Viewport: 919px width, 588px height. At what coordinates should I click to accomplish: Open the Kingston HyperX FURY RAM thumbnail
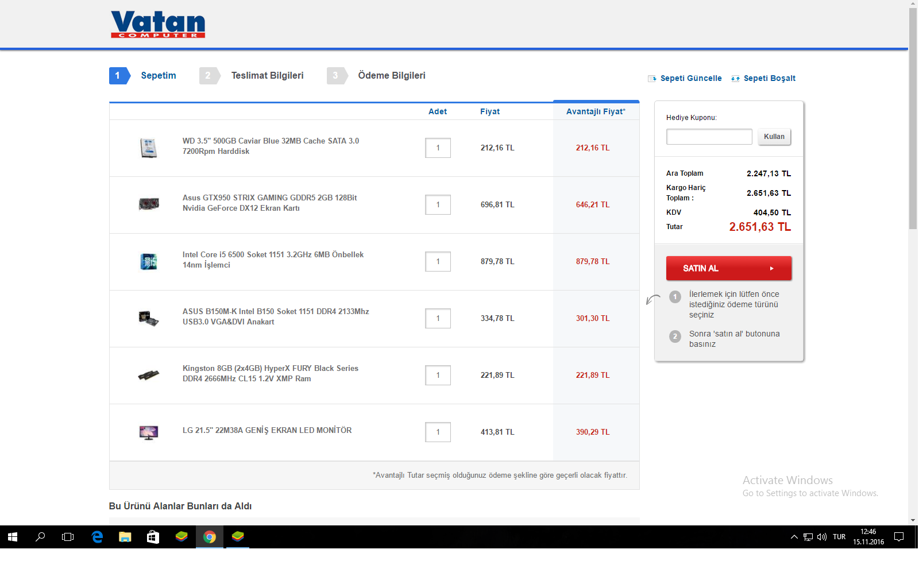[x=149, y=375]
